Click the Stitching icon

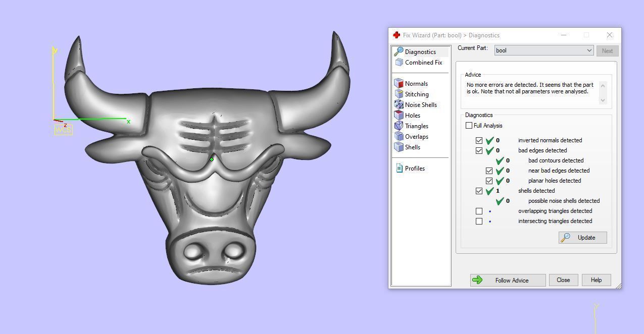(399, 94)
